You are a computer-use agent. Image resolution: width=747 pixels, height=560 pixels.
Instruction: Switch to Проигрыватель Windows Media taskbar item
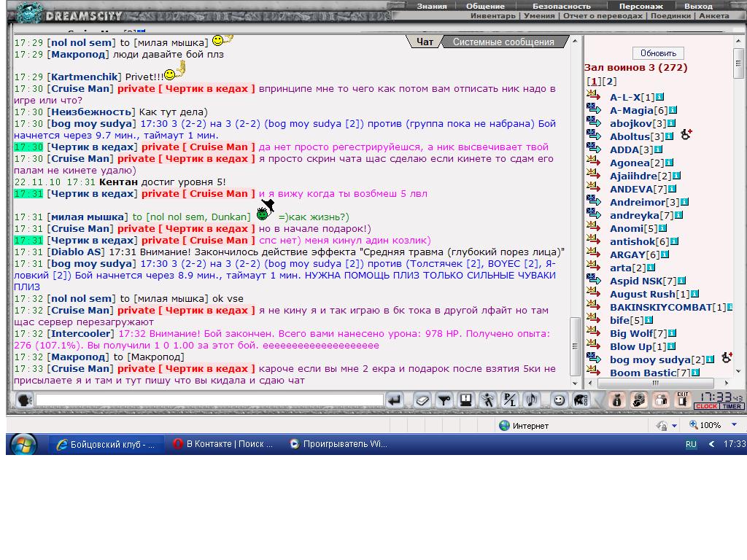(339, 444)
